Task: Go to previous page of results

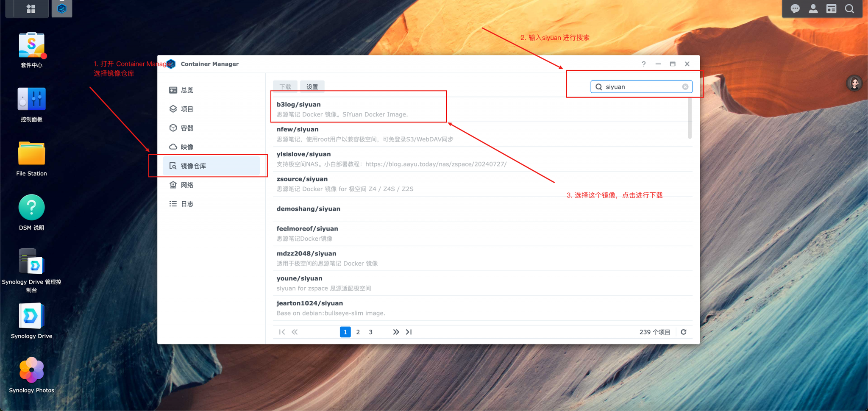Action: (x=295, y=332)
